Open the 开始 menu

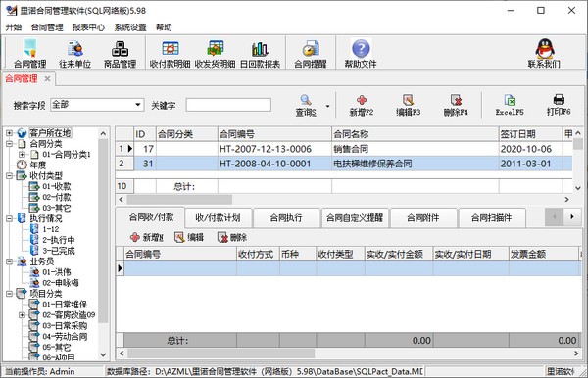click(13, 27)
